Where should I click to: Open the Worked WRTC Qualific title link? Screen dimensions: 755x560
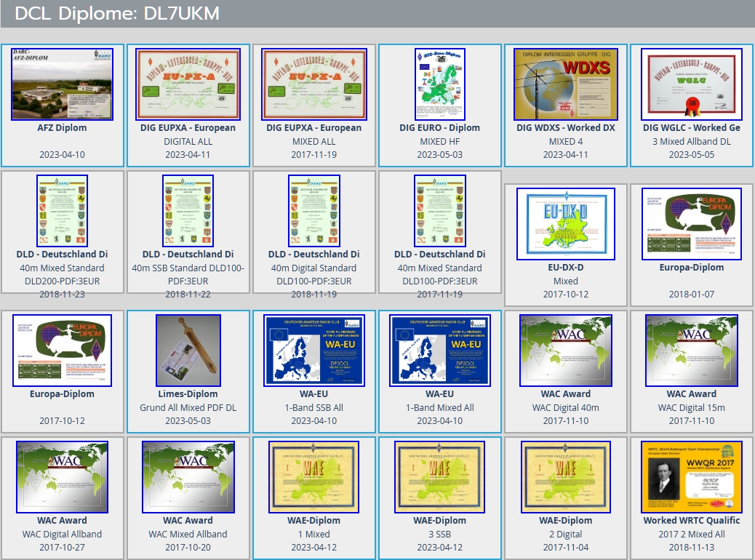point(692,521)
